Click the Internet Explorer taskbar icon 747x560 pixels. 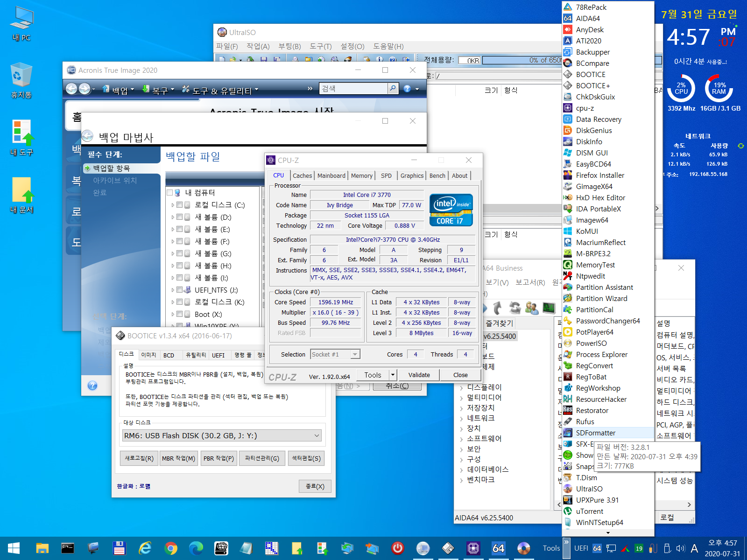145,548
